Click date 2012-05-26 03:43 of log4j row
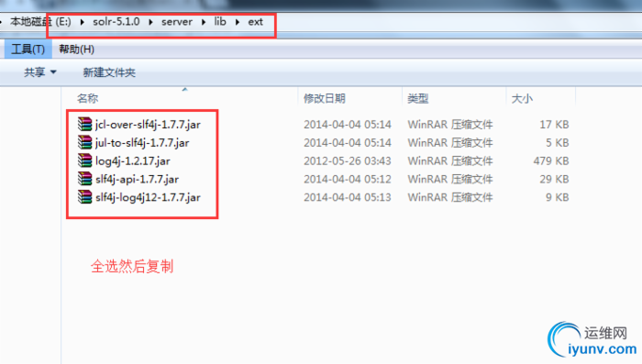The width and height of the screenshot is (642, 364). (348, 161)
